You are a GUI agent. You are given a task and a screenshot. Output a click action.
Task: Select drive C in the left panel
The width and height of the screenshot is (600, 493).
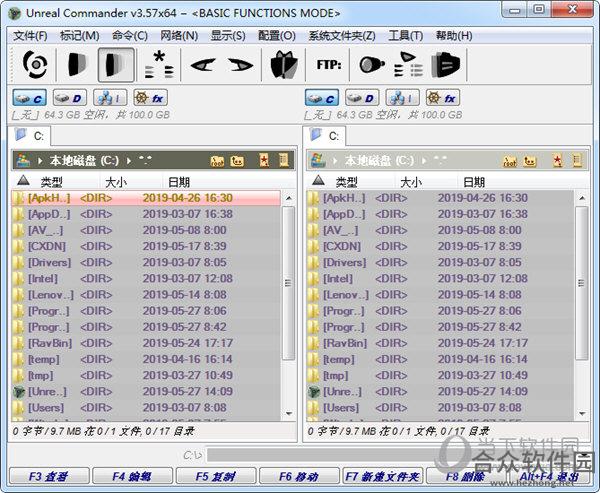tap(30, 98)
